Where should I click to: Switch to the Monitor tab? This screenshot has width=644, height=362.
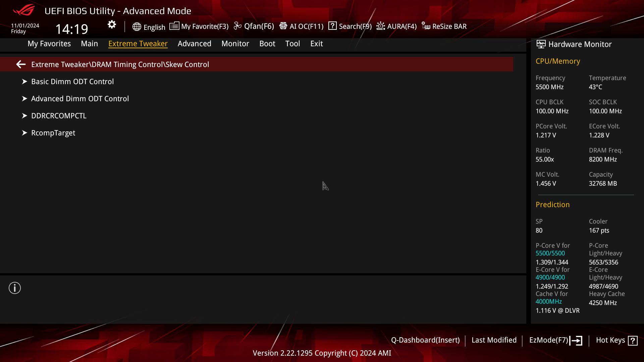[x=235, y=44]
